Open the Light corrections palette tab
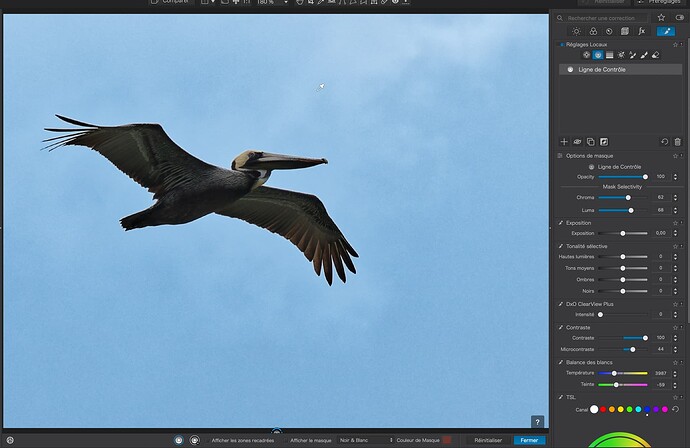This screenshot has height=448, width=690. (x=576, y=31)
